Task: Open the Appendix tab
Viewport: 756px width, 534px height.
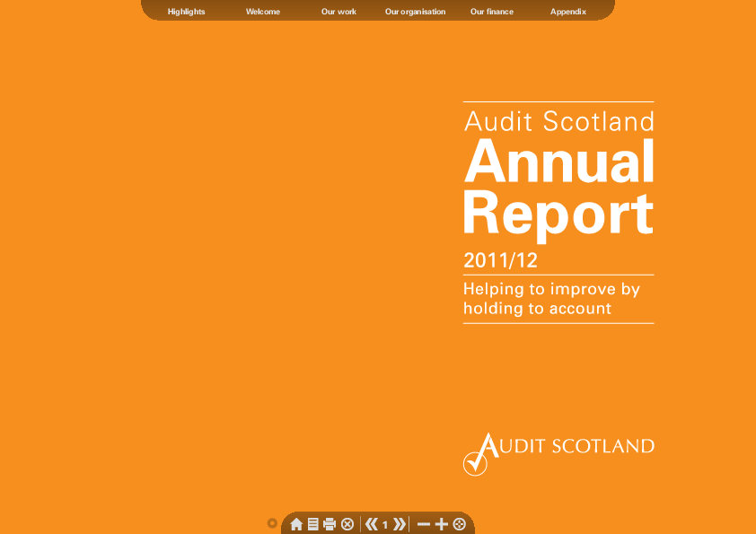Action: (568, 12)
